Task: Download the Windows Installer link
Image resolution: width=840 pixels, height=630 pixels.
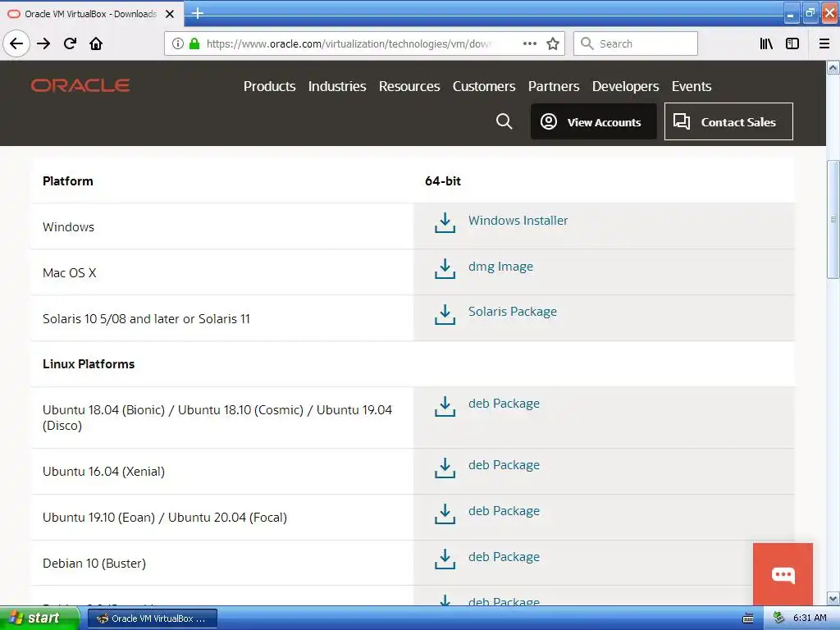Action: click(518, 220)
